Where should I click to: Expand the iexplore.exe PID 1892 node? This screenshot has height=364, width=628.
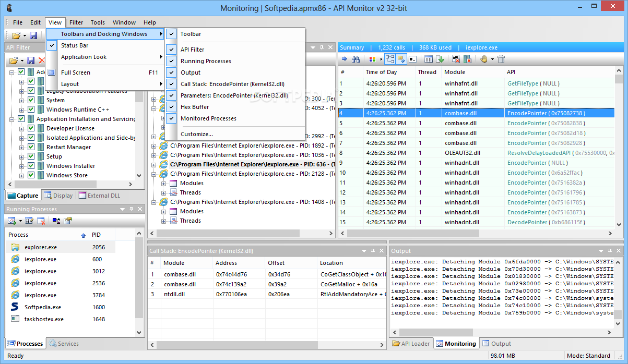[154, 145]
